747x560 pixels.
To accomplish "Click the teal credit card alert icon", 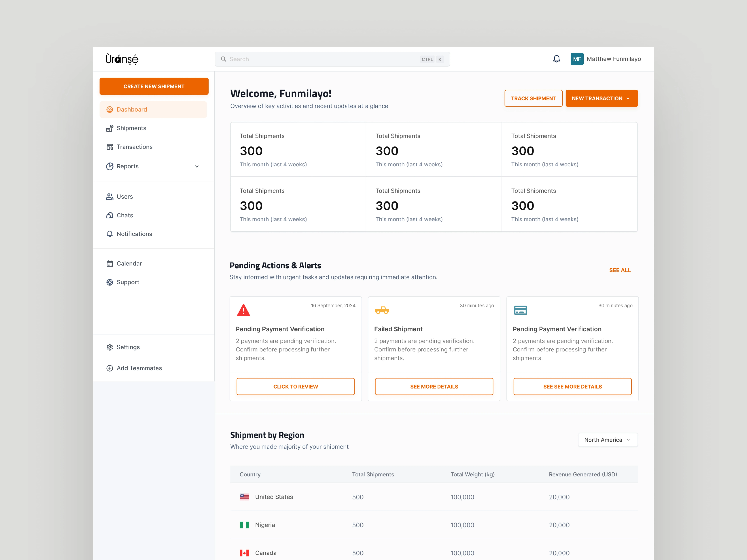I will 520,310.
